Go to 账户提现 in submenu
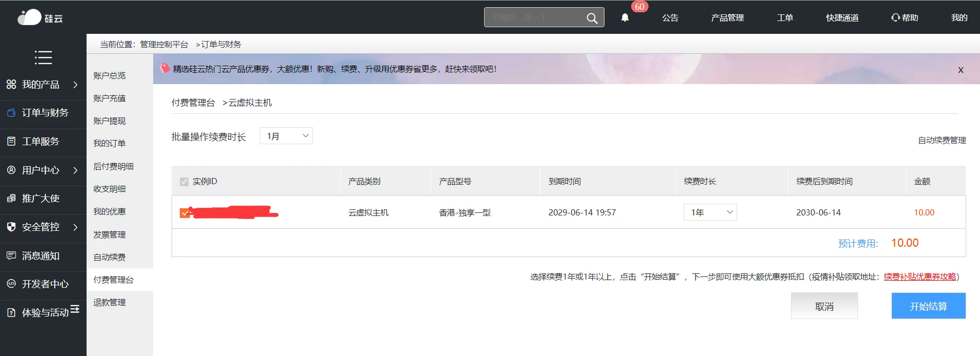Image resolution: width=980 pixels, height=356 pixels. click(110, 121)
